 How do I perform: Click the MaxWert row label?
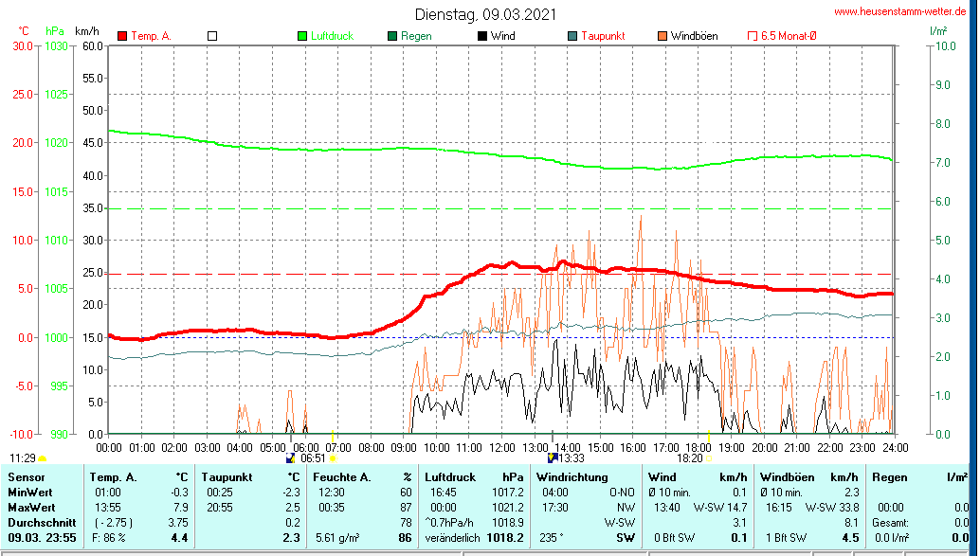[x=29, y=507]
